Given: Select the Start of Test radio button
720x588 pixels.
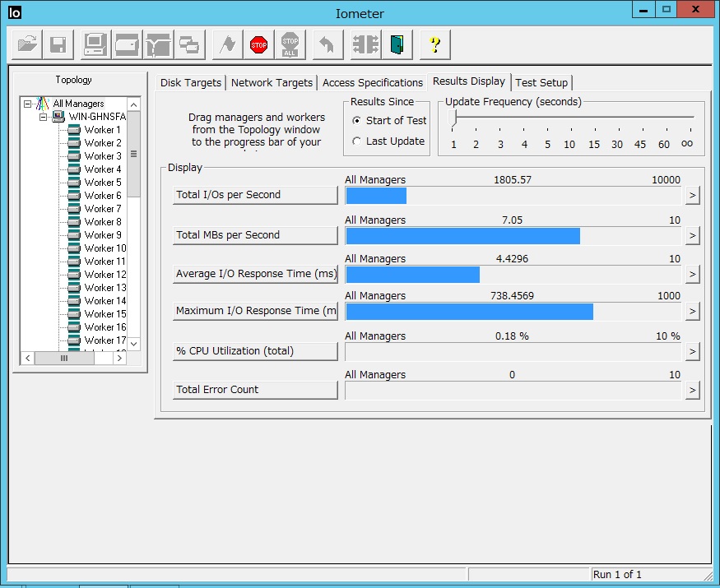Looking at the screenshot, I should click(x=356, y=121).
